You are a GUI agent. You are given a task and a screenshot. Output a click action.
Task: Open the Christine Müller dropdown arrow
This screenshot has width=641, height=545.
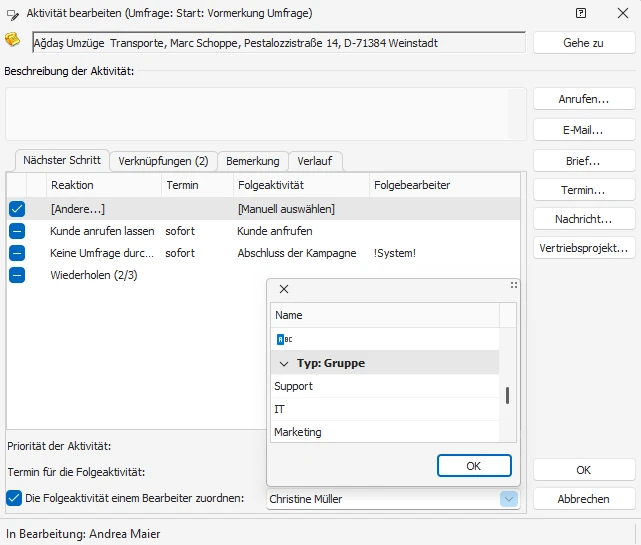pyautogui.click(x=509, y=499)
